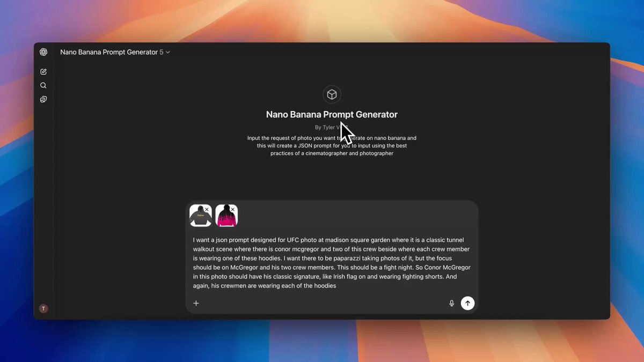
Task: Open a new chat with the compose icon
Action: (43, 71)
